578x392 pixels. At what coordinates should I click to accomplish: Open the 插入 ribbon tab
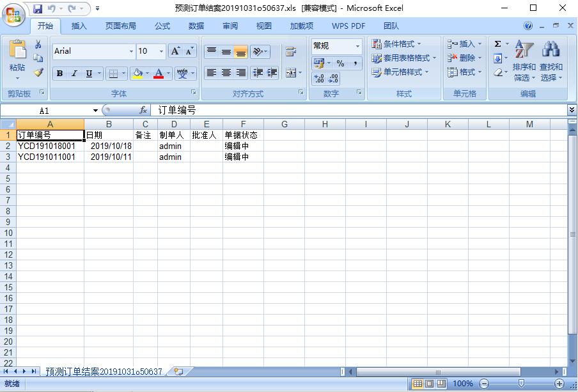click(x=79, y=26)
